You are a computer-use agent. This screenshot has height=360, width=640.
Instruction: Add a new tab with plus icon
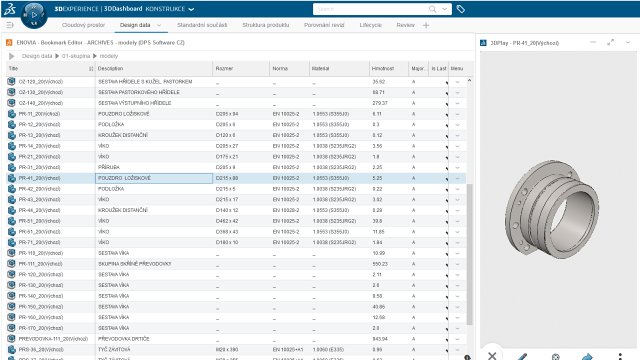426,25
